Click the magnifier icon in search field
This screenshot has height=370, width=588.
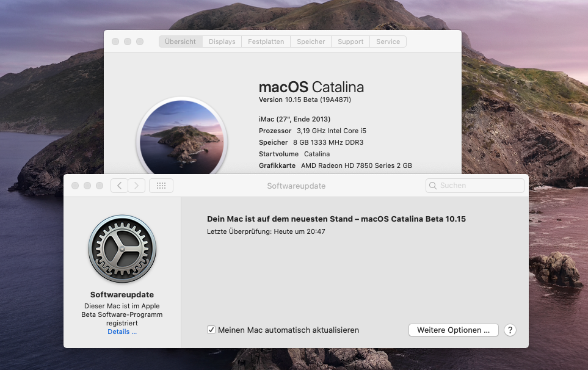click(x=433, y=186)
